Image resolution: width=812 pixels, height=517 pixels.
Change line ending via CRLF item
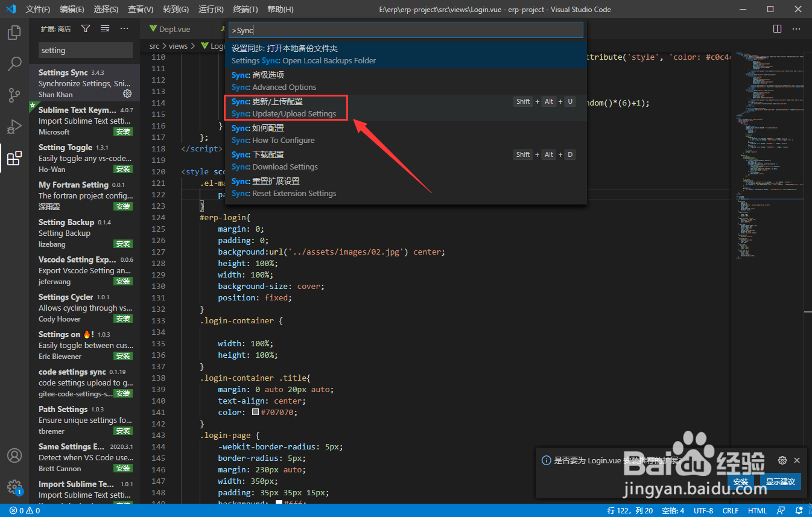click(731, 510)
